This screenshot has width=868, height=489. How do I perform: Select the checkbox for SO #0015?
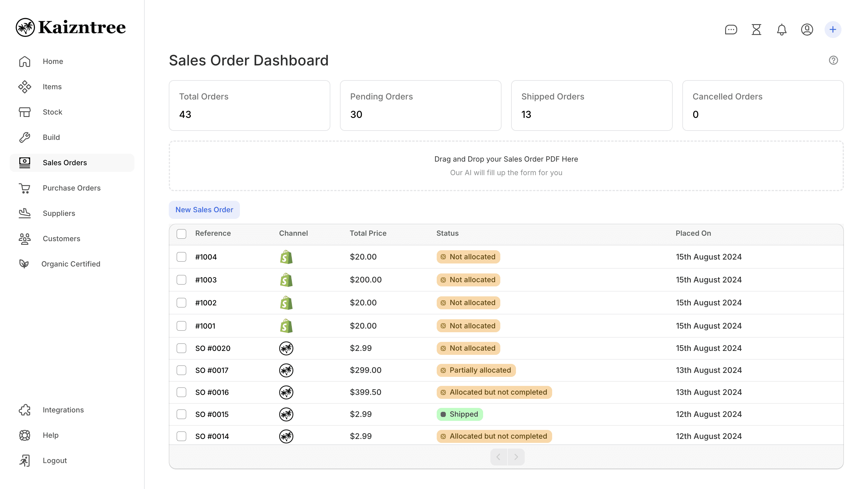point(181,414)
